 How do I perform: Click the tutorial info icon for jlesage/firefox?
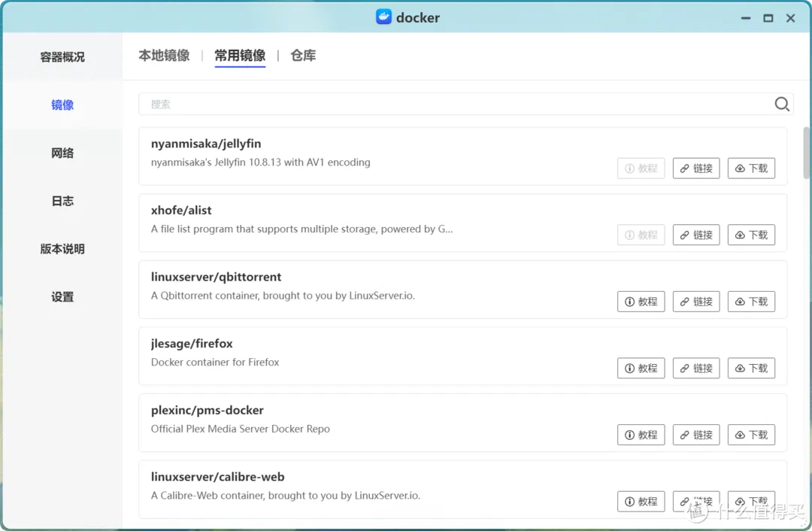[632, 368]
